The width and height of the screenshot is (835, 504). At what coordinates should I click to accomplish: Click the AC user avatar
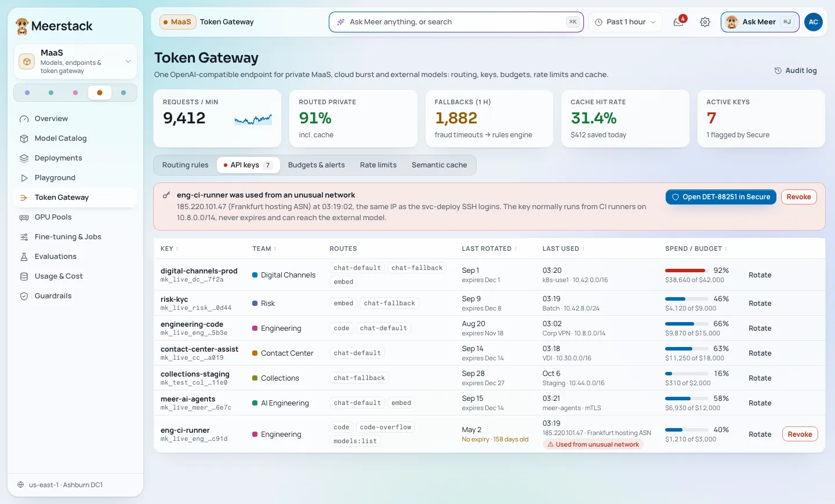pos(814,22)
